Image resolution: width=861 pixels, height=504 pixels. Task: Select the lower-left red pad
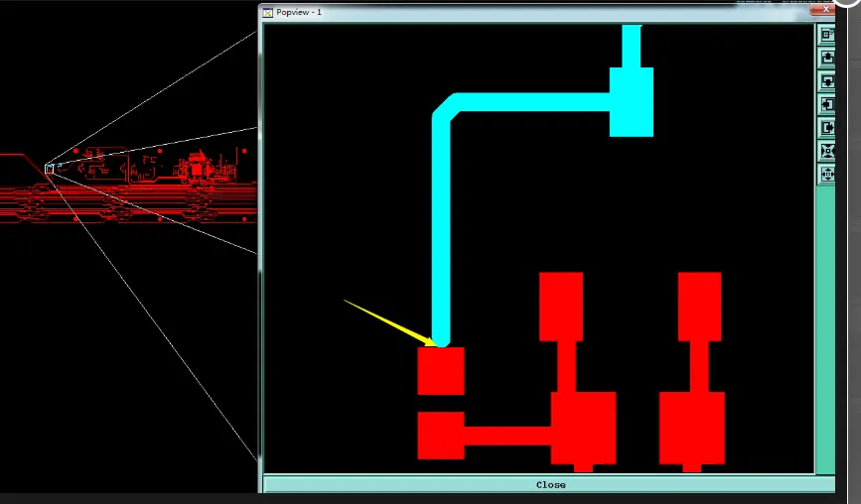pos(441,436)
